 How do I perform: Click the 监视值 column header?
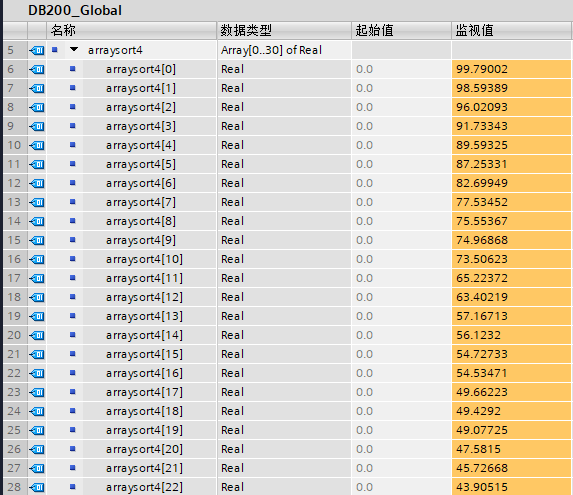[x=511, y=30]
